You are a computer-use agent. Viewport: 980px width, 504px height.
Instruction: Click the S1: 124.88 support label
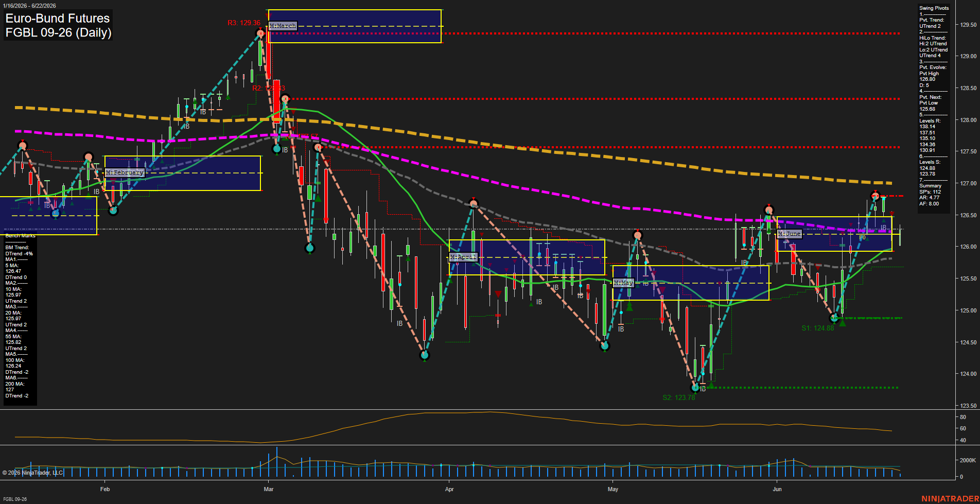click(818, 328)
